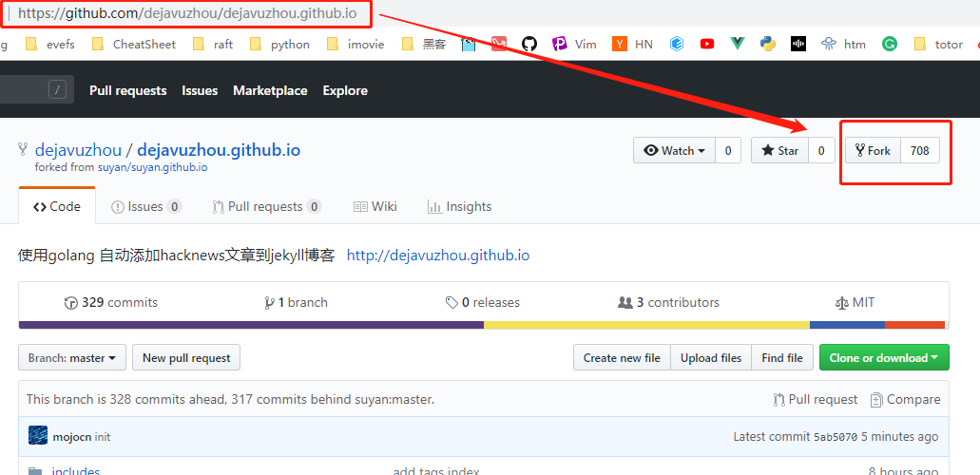The height and width of the screenshot is (475, 980).
Task: Click the Pull request icon link in branch bar
Action: tap(815, 399)
